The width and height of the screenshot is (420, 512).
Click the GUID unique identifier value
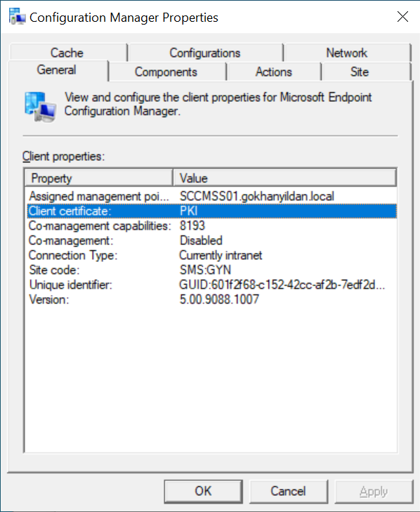click(x=282, y=284)
